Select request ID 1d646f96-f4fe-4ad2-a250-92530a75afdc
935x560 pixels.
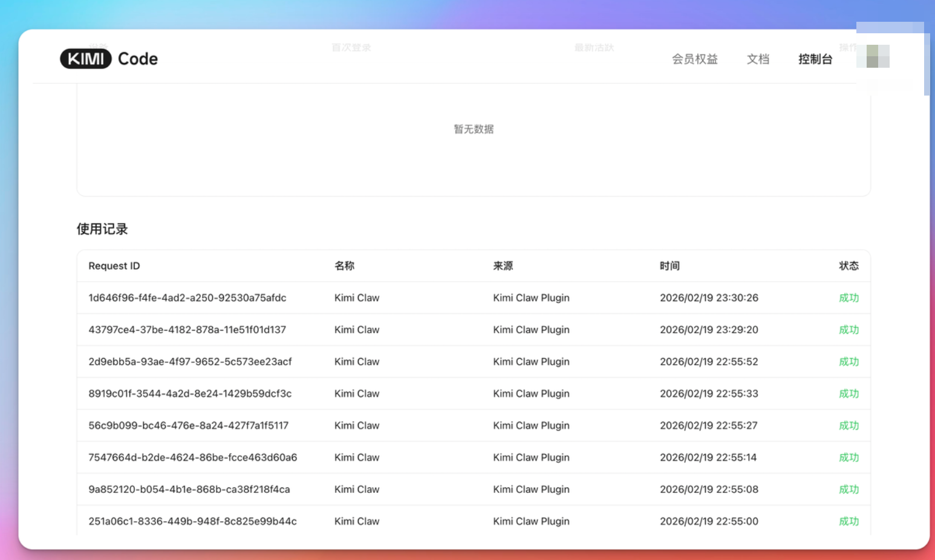point(187,298)
